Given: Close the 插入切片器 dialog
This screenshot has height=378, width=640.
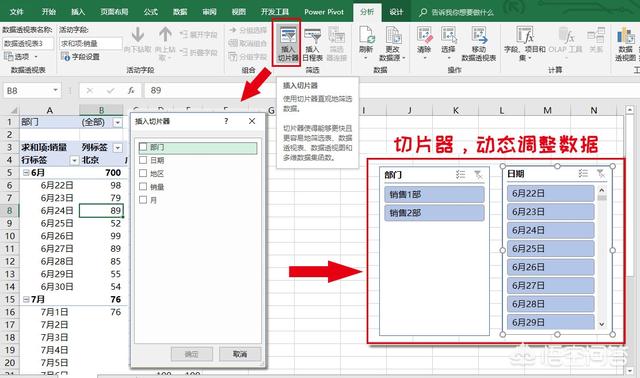Looking at the screenshot, I should tap(252, 121).
